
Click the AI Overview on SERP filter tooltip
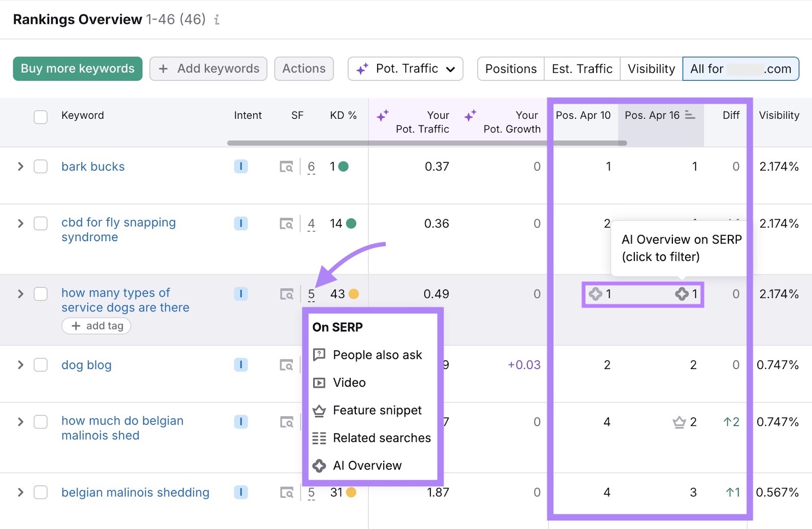coord(680,248)
